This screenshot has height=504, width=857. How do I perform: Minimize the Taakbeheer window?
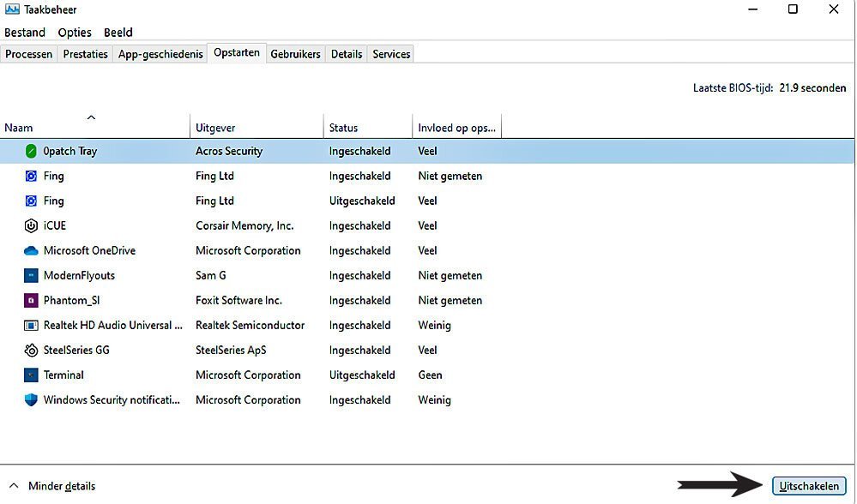click(x=752, y=9)
